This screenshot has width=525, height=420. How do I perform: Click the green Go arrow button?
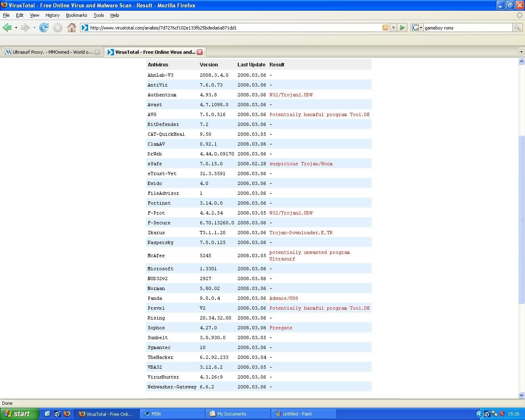pos(402,27)
